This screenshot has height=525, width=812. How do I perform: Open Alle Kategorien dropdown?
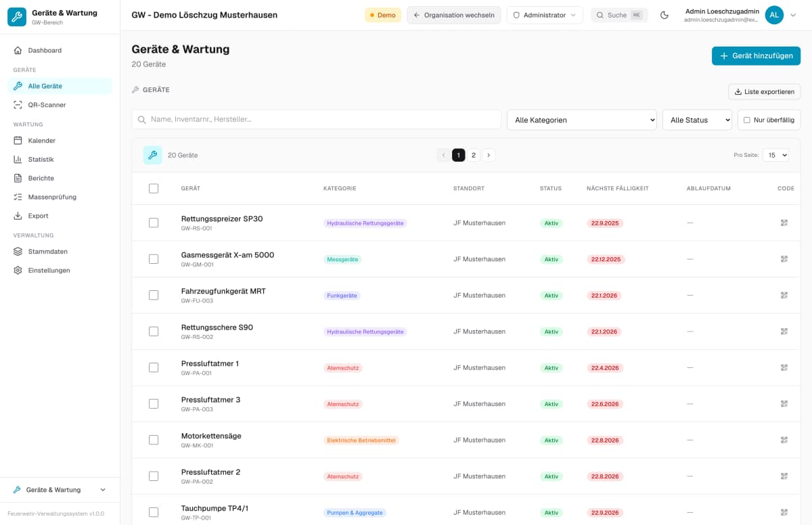point(582,120)
